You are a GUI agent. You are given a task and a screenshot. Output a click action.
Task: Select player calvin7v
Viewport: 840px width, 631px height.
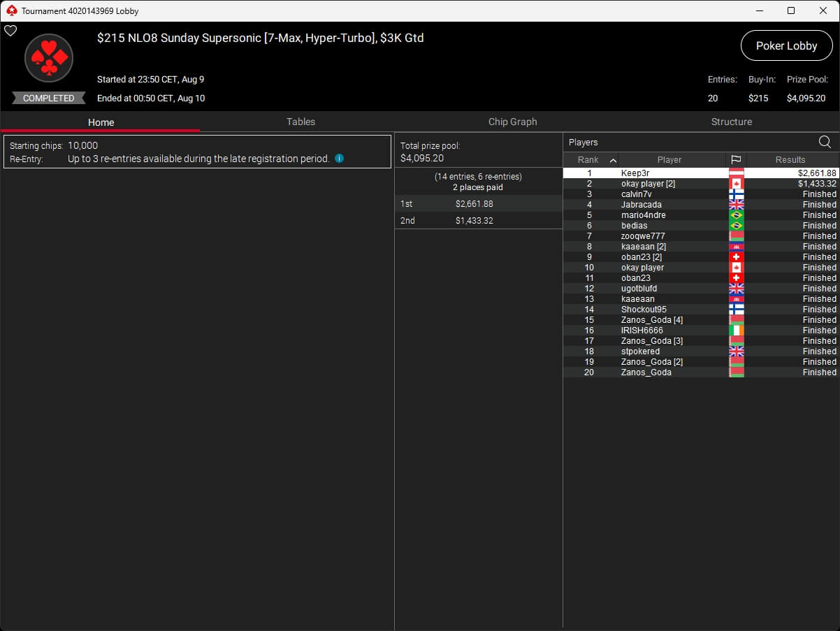(700, 194)
